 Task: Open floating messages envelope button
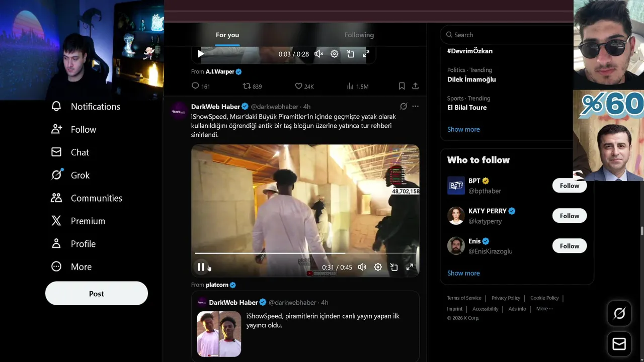pos(619,344)
